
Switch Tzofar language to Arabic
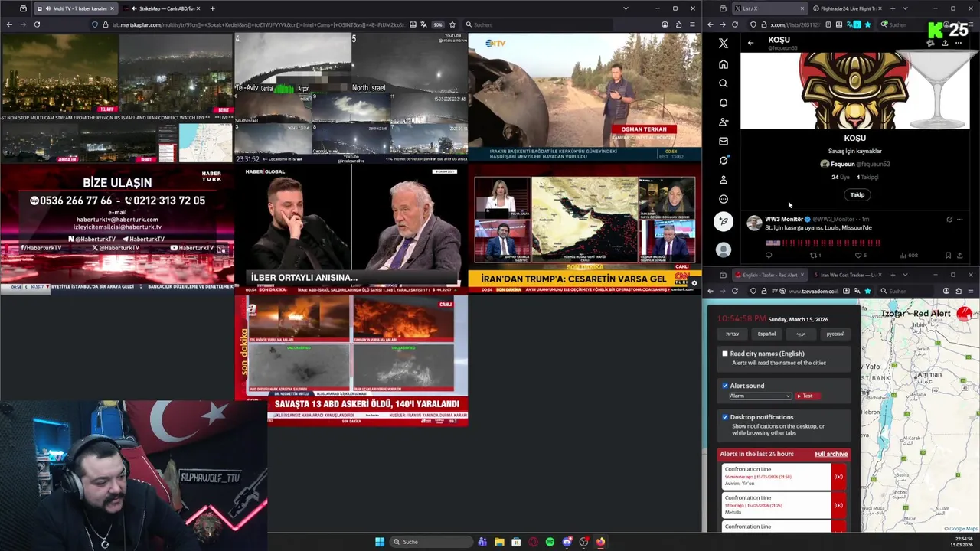(801, 334)
